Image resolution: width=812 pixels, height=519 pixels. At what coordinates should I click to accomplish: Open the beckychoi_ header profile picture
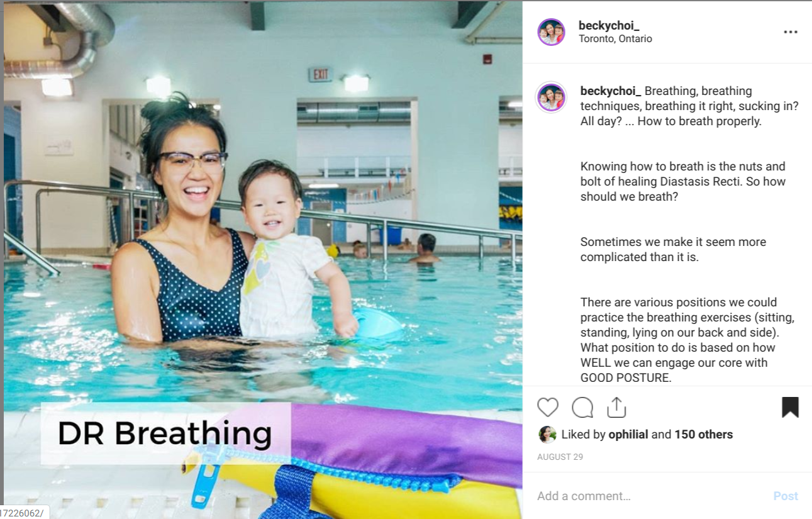tap(551, 32)
